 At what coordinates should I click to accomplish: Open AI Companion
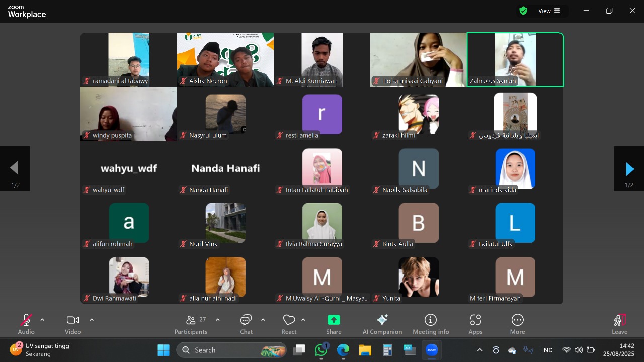[382, 324]
